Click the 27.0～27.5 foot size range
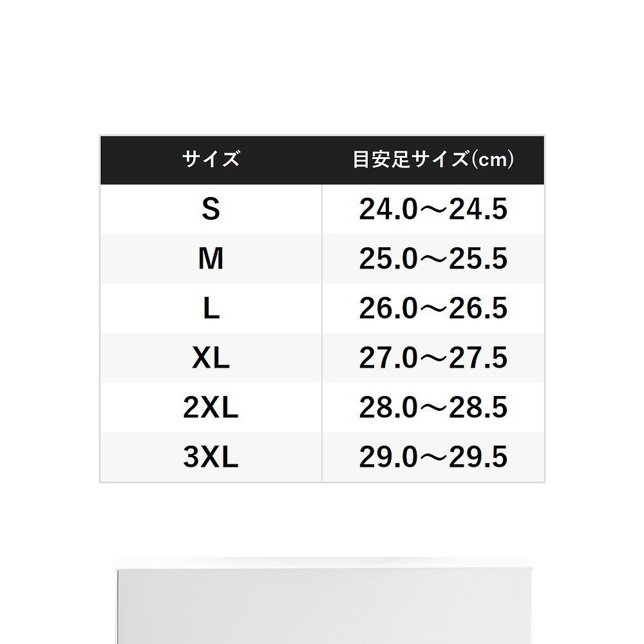The image size is (644, 644). (x=433, y=358)
